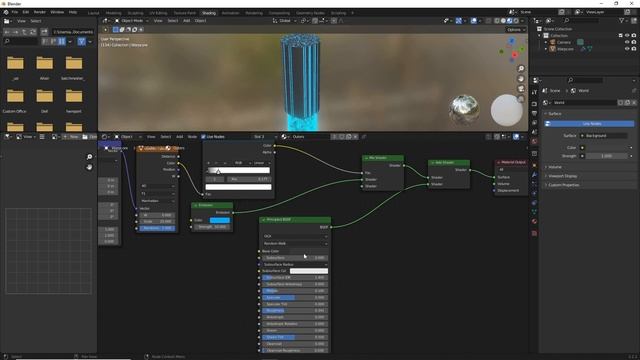640x360 pixels.
Task: Click the viewport pan hand gizmo
Action: 521,79
